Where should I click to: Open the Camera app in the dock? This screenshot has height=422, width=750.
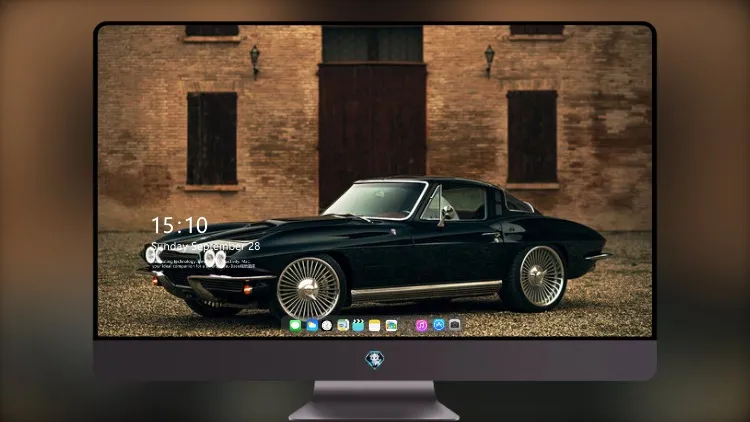click(x=455, y=325)
